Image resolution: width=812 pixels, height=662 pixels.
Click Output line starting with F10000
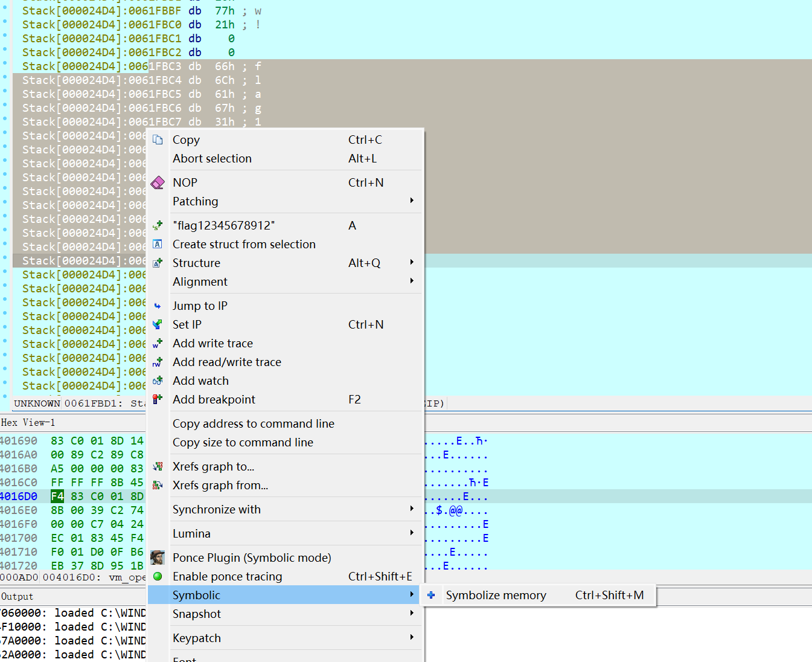coord(73,627)
